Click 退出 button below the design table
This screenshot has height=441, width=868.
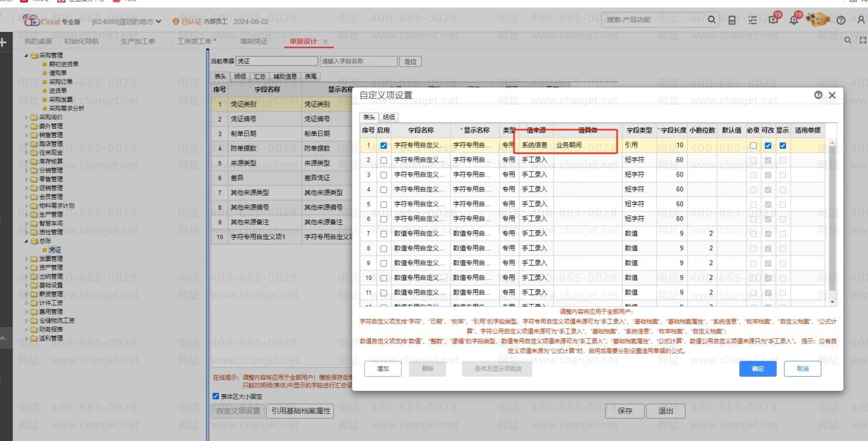click(x=666, y=411)
